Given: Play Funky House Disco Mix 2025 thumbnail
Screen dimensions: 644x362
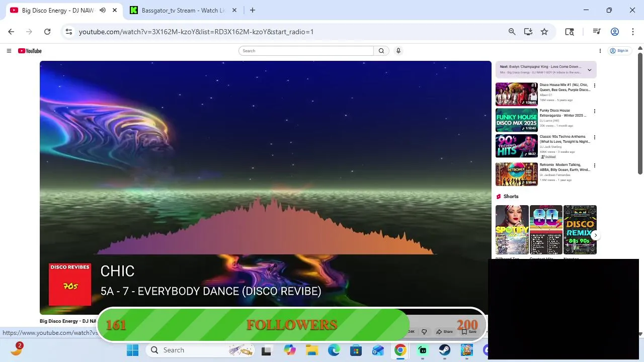Looking at the screenshot, I should pos(517,120).
